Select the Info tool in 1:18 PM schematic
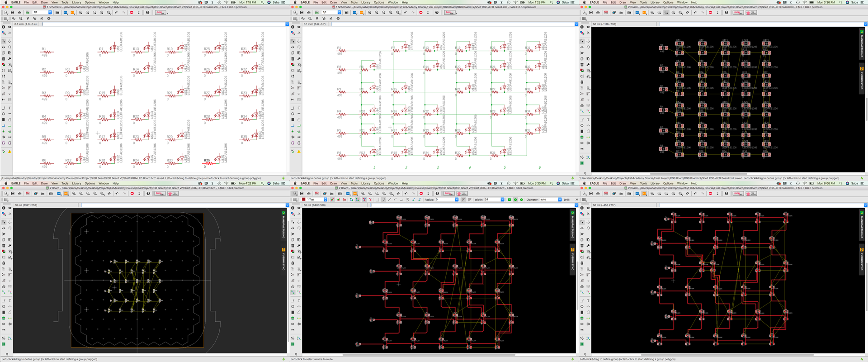The height and width of the screenshot is (362, 868). (3, 27)
